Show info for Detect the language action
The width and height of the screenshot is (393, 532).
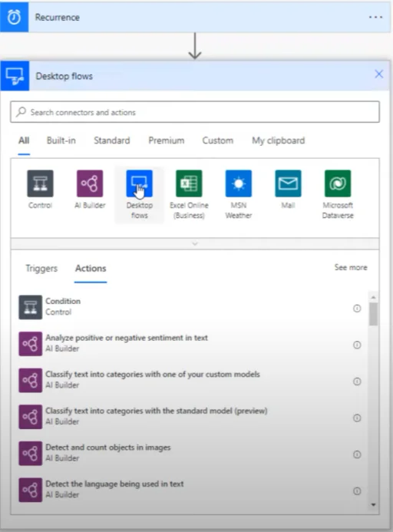[357, 491]
